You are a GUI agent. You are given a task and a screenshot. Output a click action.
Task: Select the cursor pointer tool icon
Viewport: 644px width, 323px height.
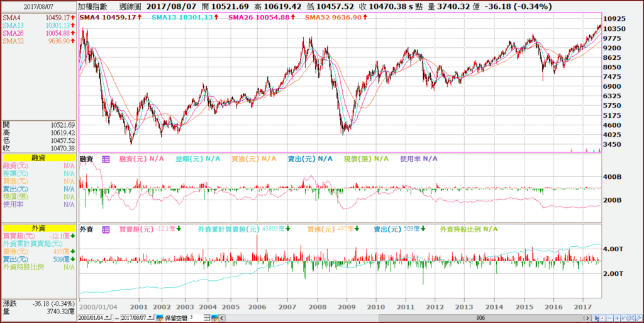[595, 318]
